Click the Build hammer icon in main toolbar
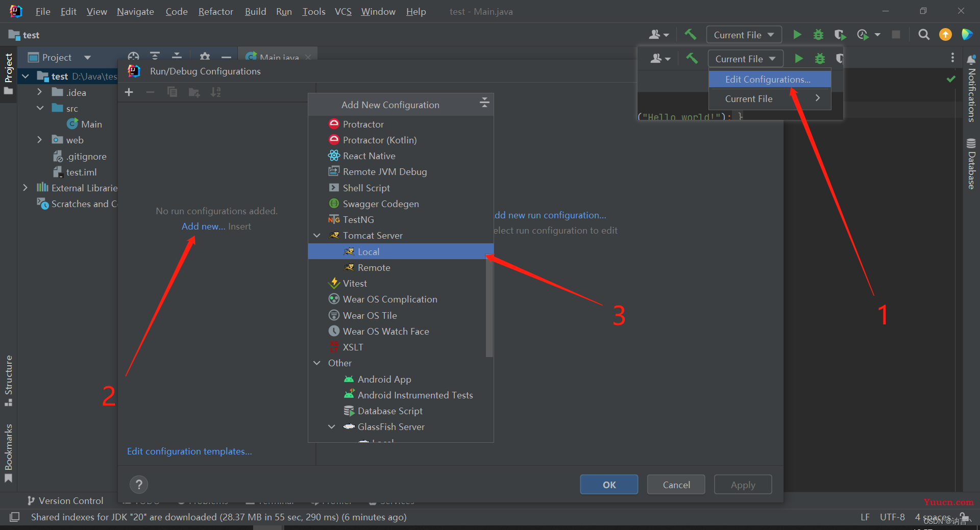The height and width of the screenshot is (530, 980). pyautogui.click(x=691, y=35)
